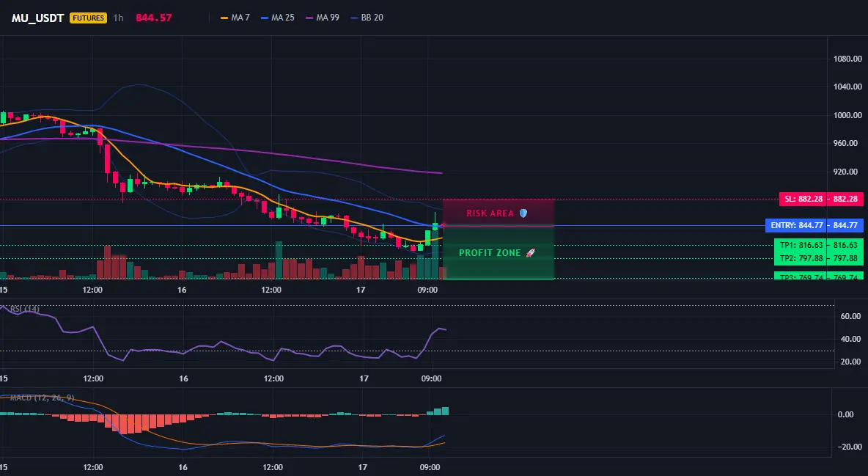Toggle the MA 25 legend item
The height and width of the screenshot is (476, 868).
278,18
